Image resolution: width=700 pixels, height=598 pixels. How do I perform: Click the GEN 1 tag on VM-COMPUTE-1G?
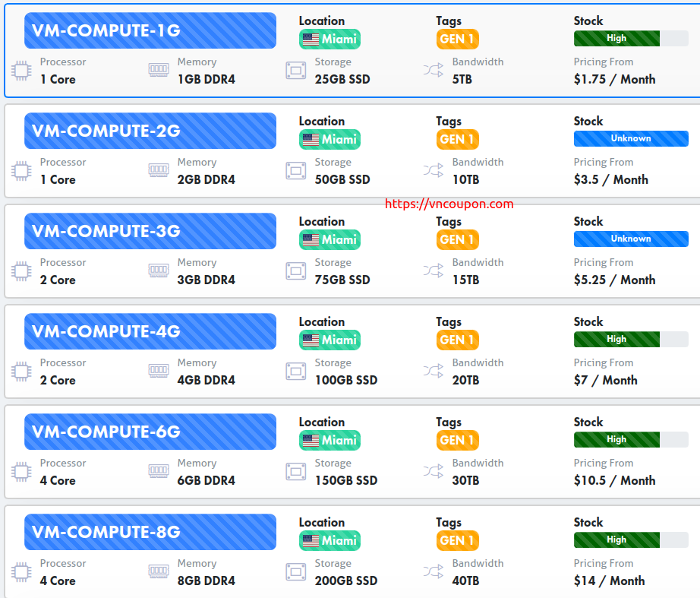pos(458,40)
